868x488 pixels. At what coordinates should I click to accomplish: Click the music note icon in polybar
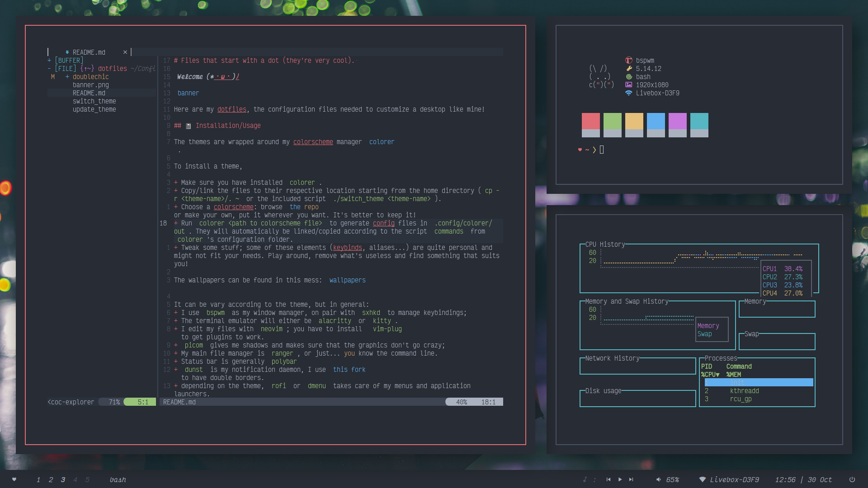point(585,479)
